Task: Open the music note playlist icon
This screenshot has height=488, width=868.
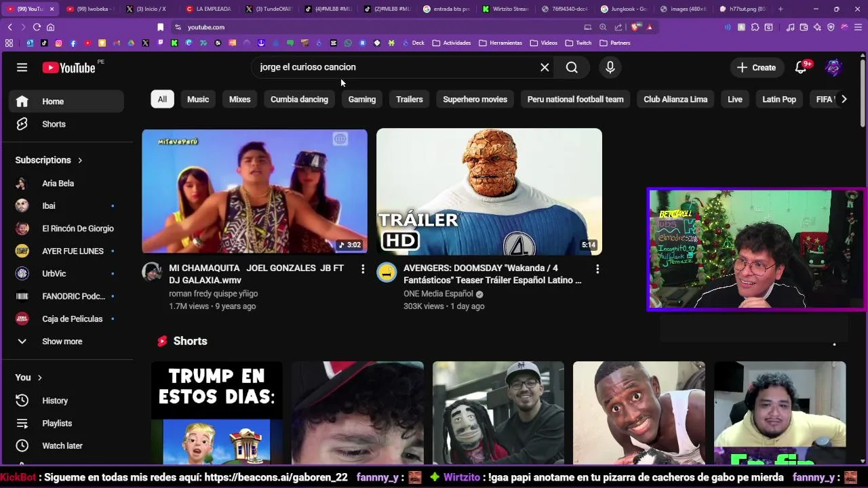Action: pos(790,27)
